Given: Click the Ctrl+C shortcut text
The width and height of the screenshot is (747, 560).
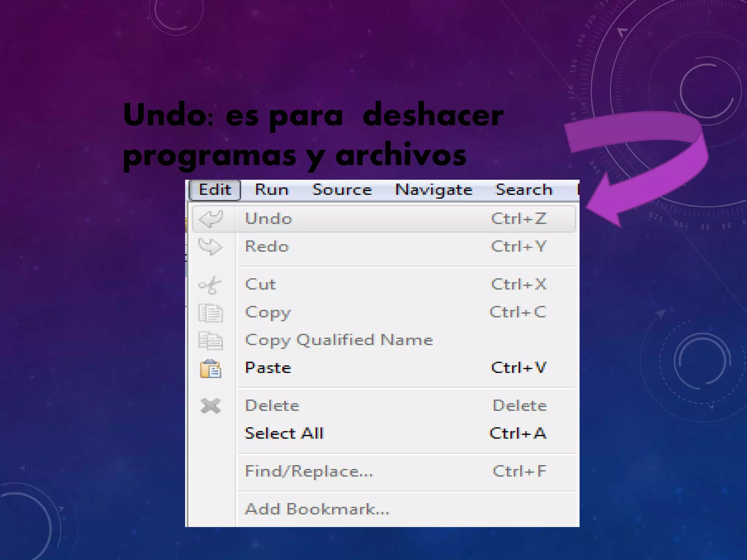Looking at the screenshot, I should 518,312.
